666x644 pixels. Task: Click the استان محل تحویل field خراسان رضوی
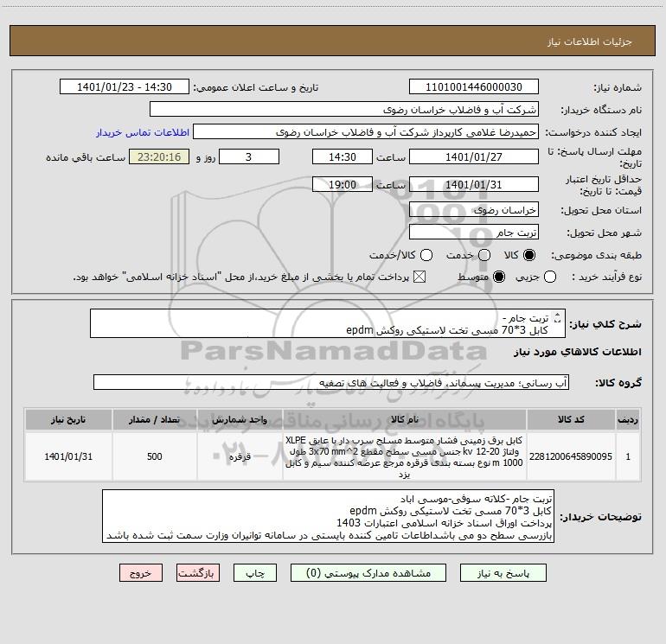(474, 210)
